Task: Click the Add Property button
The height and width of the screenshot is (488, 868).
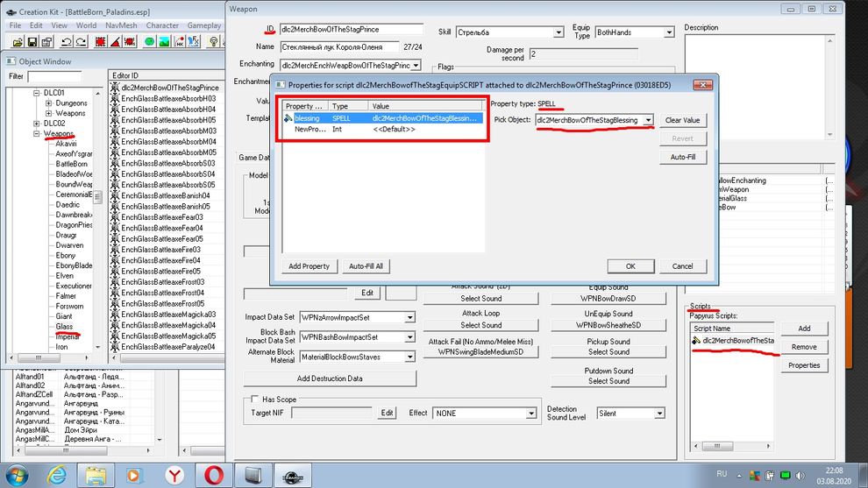Action: point(309,266)
